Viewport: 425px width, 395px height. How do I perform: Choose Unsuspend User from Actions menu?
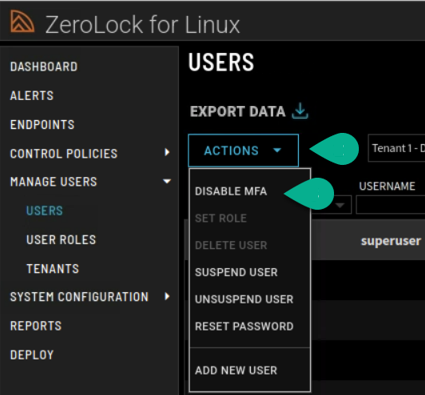pos(244,299)
